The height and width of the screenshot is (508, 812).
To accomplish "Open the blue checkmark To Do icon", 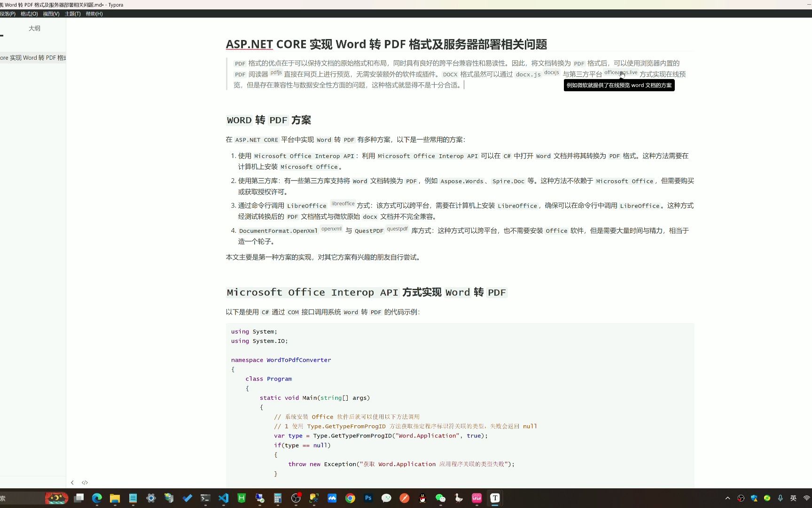I will 187,498.
